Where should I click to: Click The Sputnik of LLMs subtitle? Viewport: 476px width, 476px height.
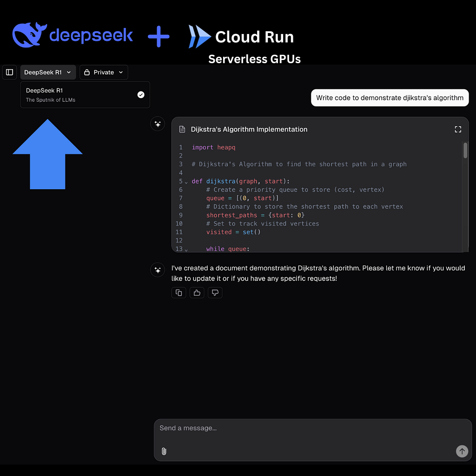pos(51,100)
